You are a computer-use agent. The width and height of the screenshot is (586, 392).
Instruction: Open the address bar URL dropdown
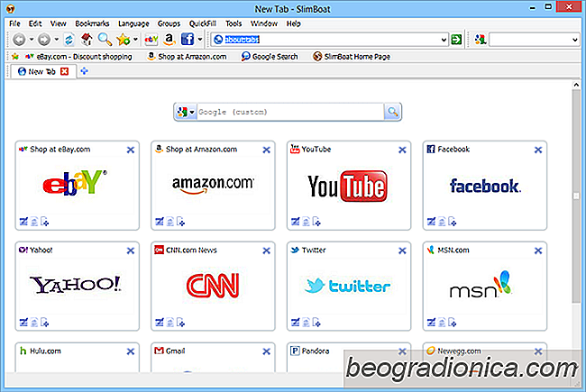tap(444, 40)
